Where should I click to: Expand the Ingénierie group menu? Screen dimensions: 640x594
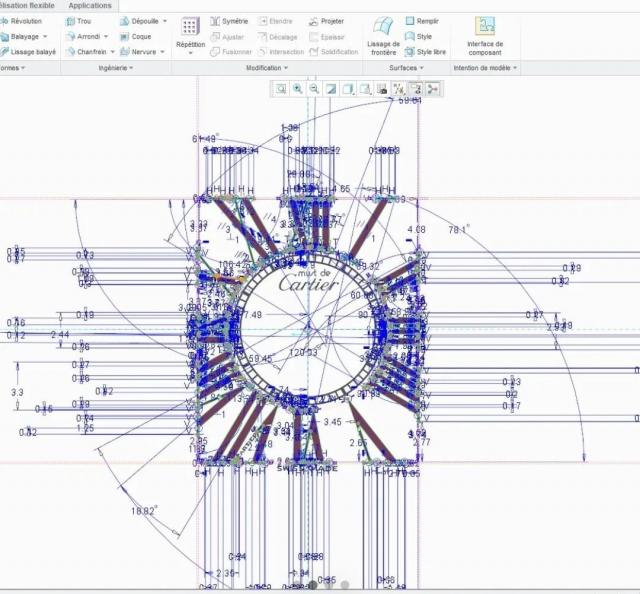116,68
